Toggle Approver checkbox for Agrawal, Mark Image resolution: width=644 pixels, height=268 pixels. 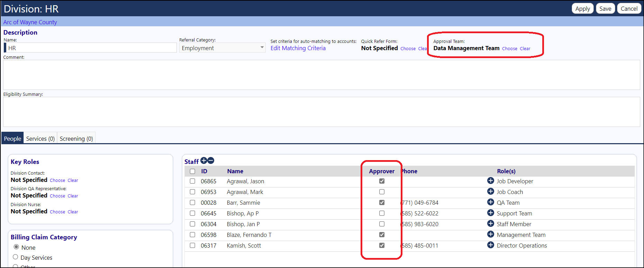coord(382,192)
